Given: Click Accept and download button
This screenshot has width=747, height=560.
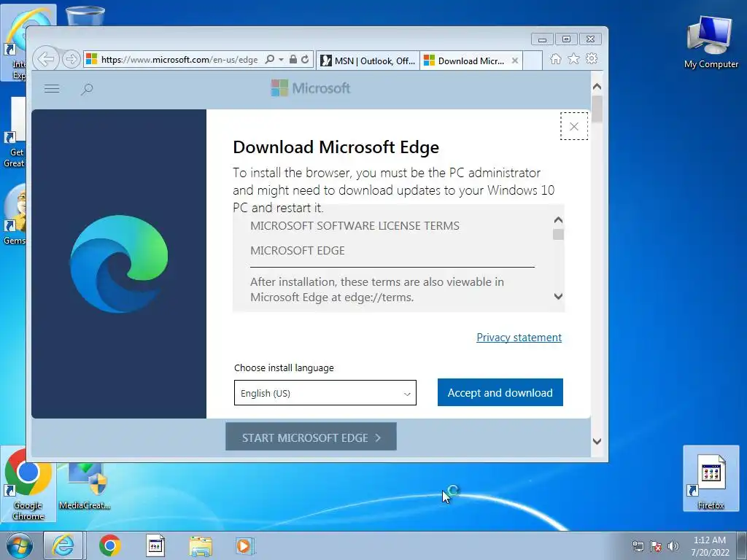Looking at the screenshot, I should click(500, 392).
